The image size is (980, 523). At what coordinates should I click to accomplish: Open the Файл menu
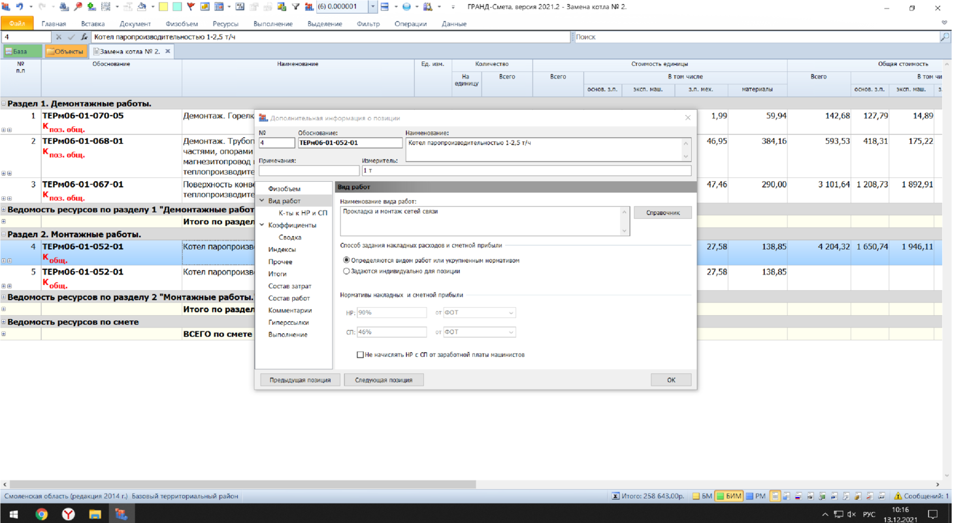[x=17, y=24]
